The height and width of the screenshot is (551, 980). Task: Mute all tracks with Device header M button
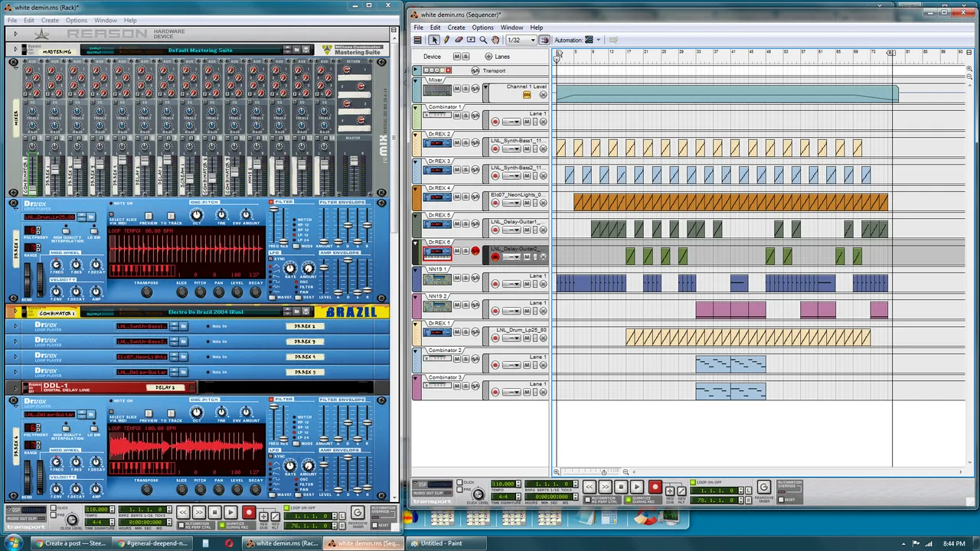pos(457,57)
